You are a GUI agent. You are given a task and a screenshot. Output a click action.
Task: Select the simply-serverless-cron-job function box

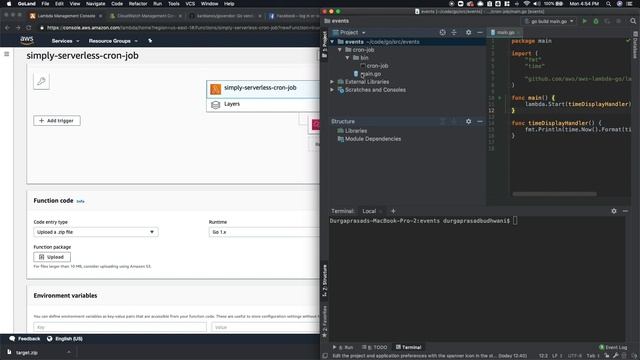tap(263, 89)
